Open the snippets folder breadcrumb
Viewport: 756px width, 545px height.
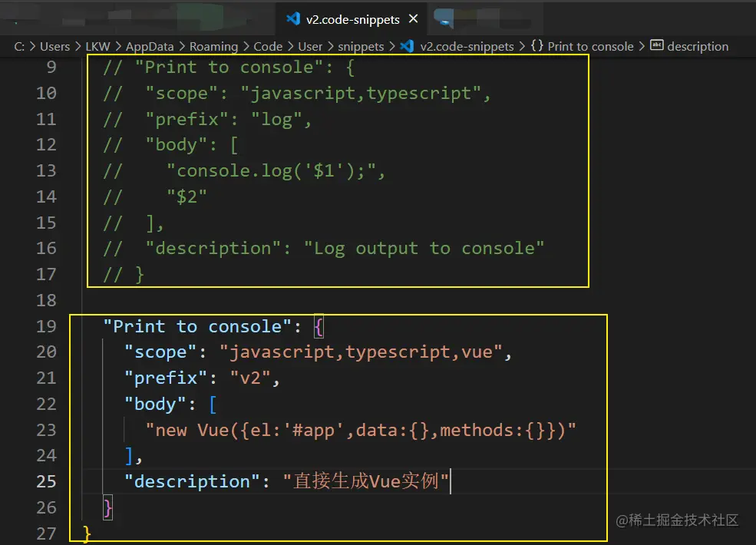(x=361, y=46)
